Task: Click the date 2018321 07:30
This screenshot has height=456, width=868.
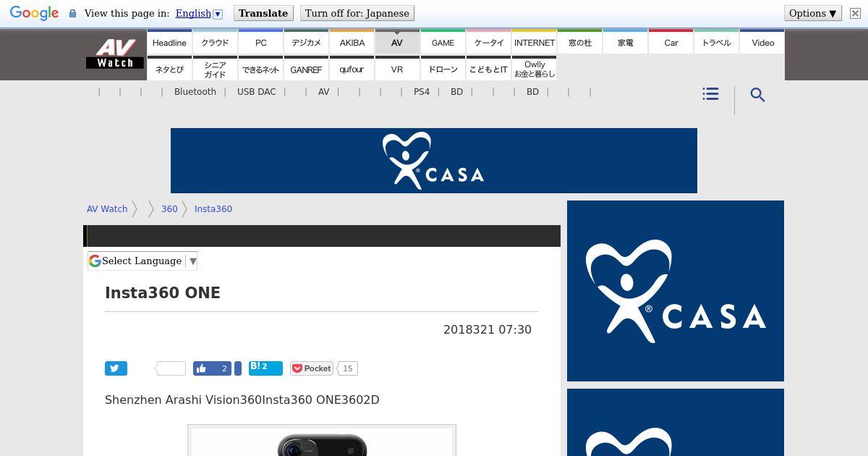Action: 488,329
